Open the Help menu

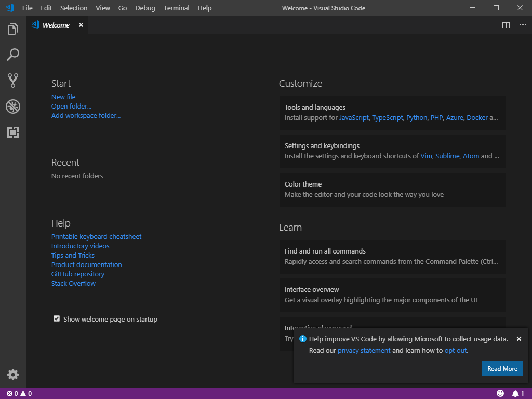[205, 8]
